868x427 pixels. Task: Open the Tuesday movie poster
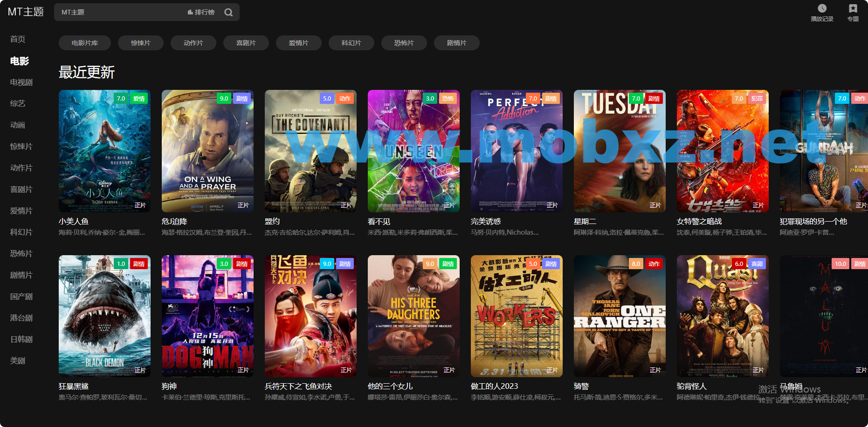point(620,151)
